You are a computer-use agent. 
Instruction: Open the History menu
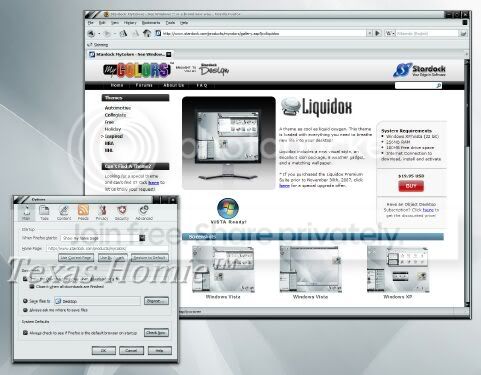(x=130, y=23)
